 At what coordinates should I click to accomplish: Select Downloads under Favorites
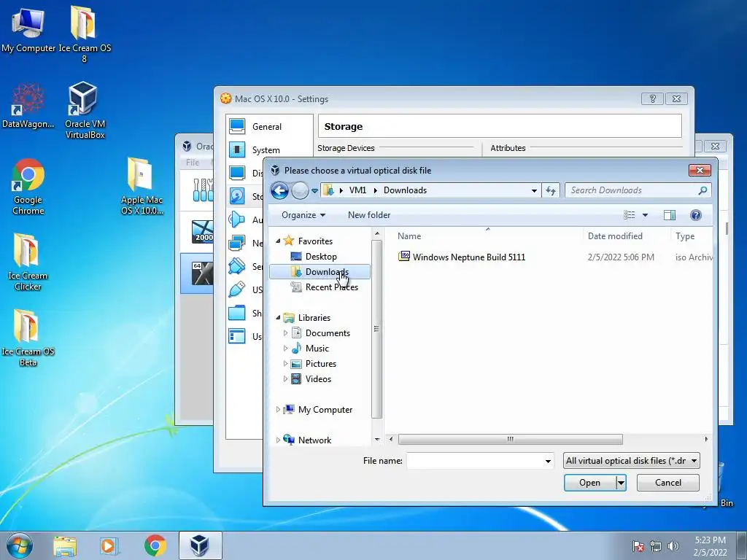tap(320, 272)
